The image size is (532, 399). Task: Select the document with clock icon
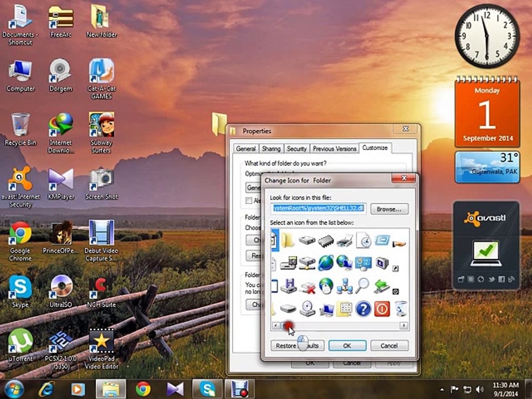pos(364,240)
